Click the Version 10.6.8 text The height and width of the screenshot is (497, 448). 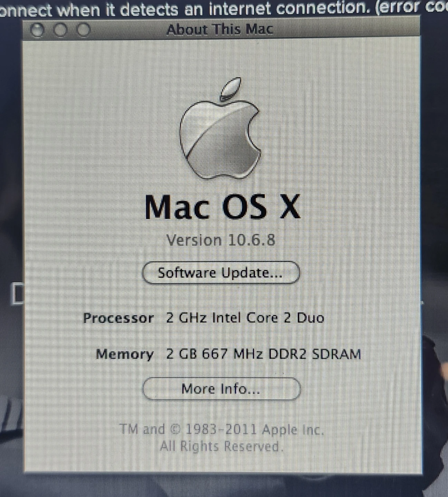coord(221,240)
